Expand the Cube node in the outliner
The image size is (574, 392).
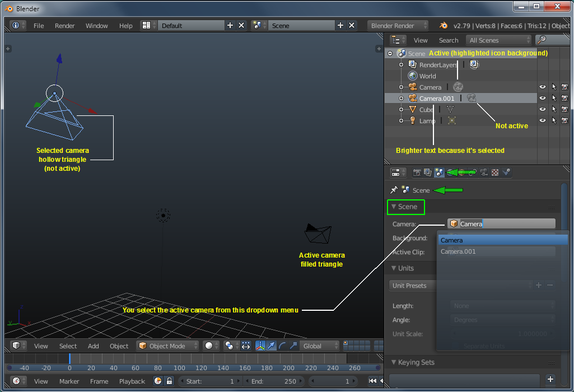click(x=401, y=109)
